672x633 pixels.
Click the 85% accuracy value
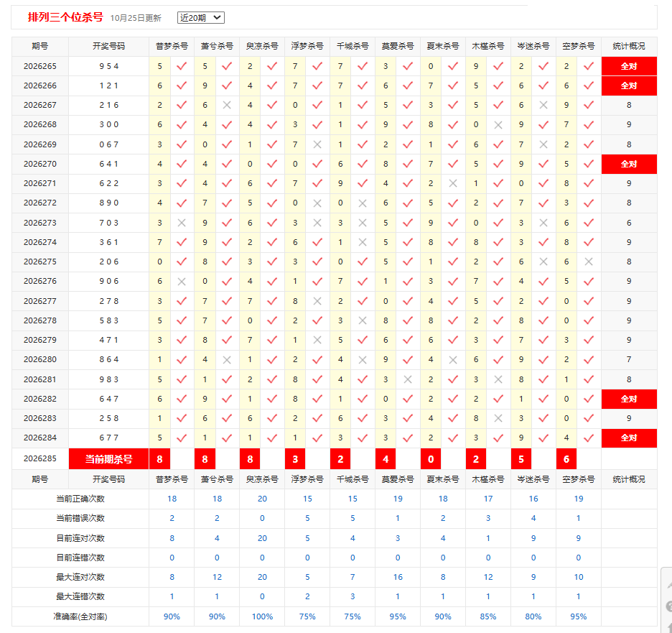tap(488, 616)
